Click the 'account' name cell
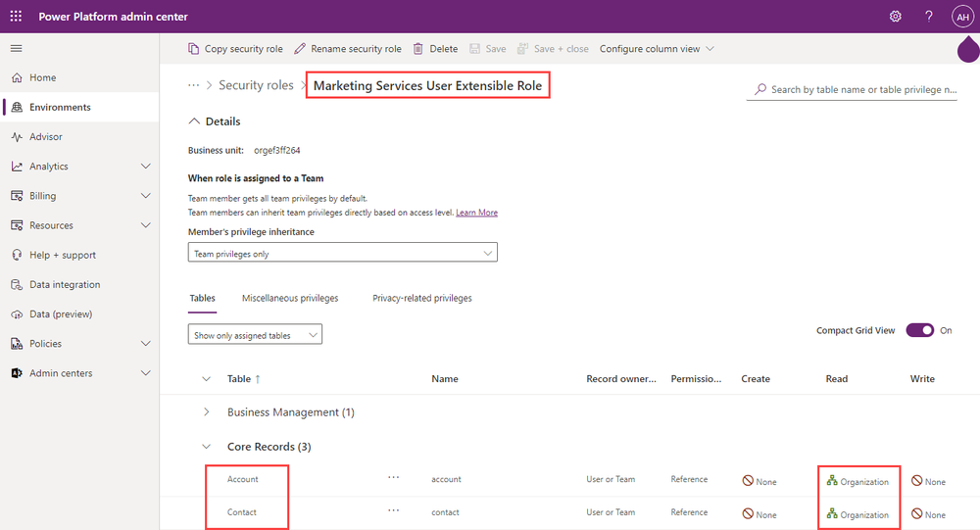Image resolution: width=980 pixels, height=530 pixels. click(446, 479)
